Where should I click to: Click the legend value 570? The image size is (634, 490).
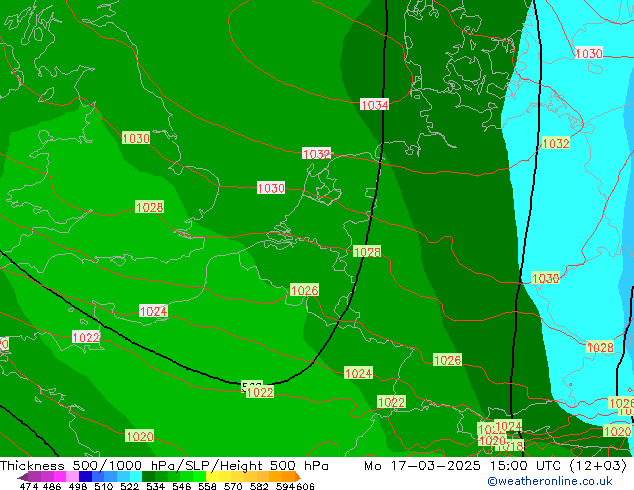point(233,486)
